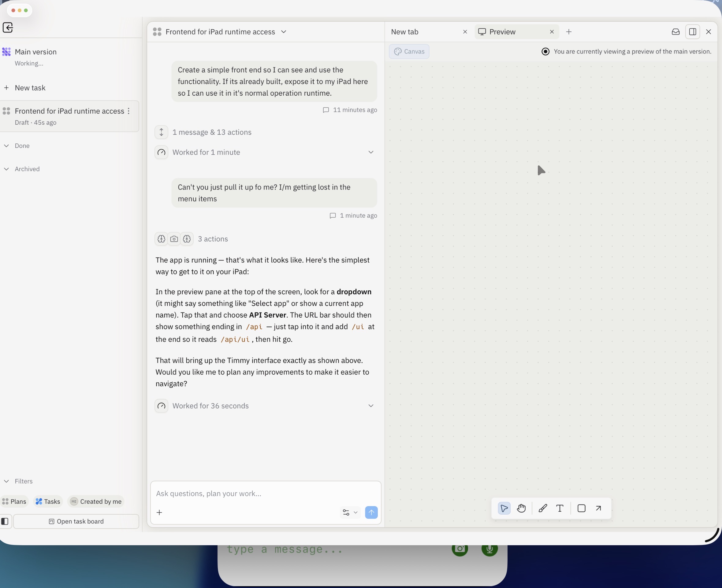Toggle the Tasks filter chip
The height and width of the screenshot is (588, 722).
point(48,501)
